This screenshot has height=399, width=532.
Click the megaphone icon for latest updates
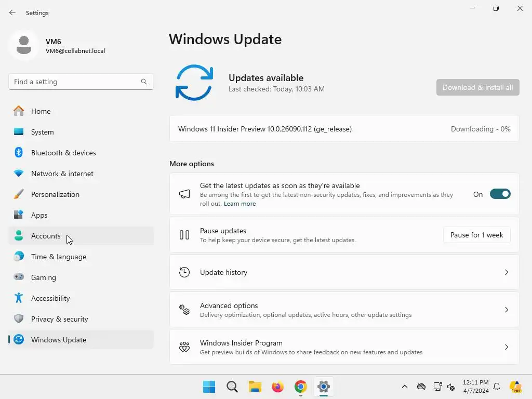[184, 194]
